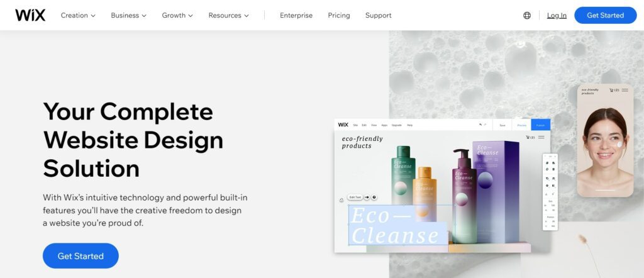Click the hero Get Started button
Screen dimensions: 644x278
pyautogui.click(x=80, y=256)
